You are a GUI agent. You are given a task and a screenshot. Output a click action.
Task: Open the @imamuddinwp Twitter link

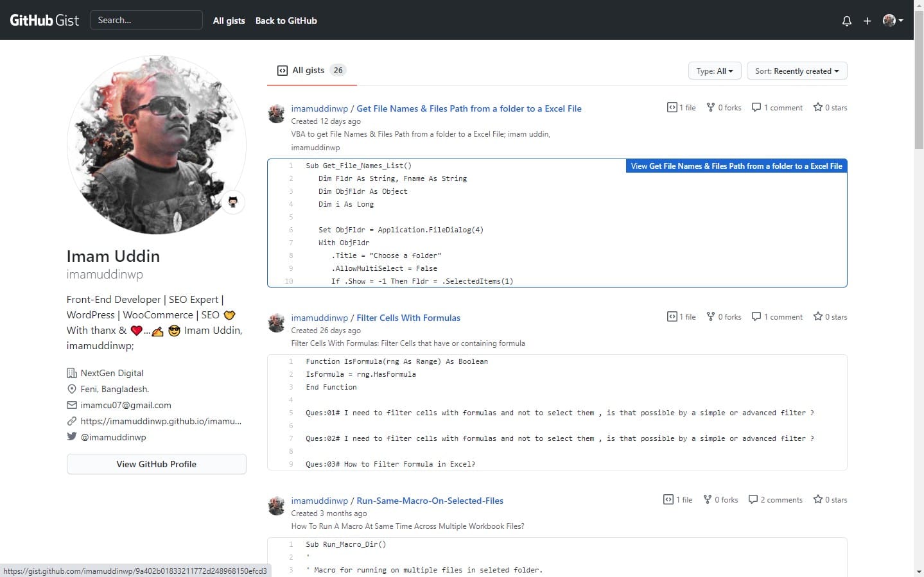point(113,437)
